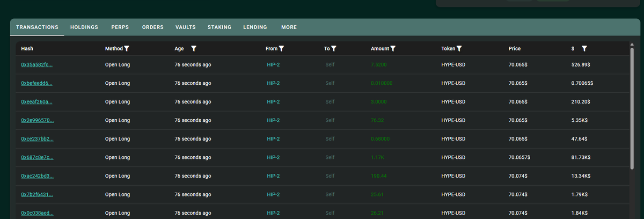The height and width of the screenshot is (219, 644).
Task: Click HIP-2 sender in the 0x7b2f6431 row
Action: 273,194
